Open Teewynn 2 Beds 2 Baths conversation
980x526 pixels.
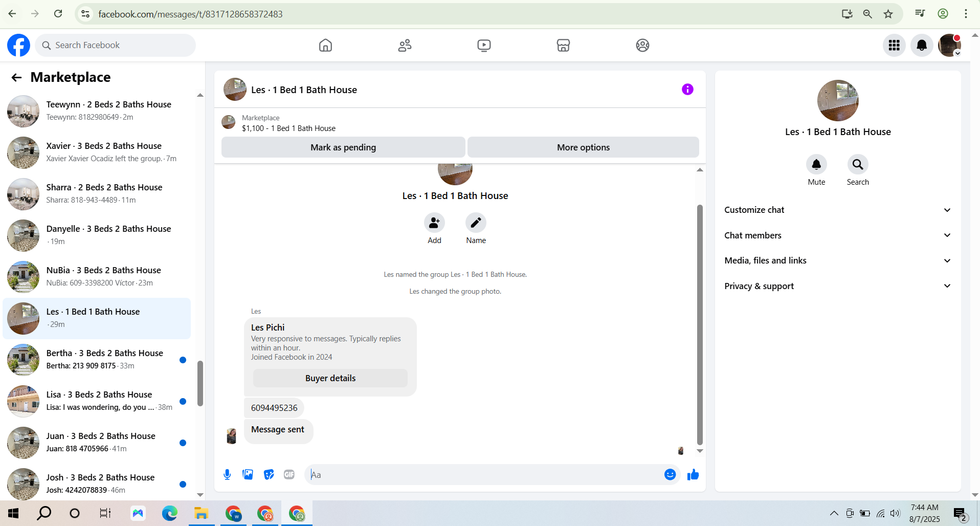point(97,111)
